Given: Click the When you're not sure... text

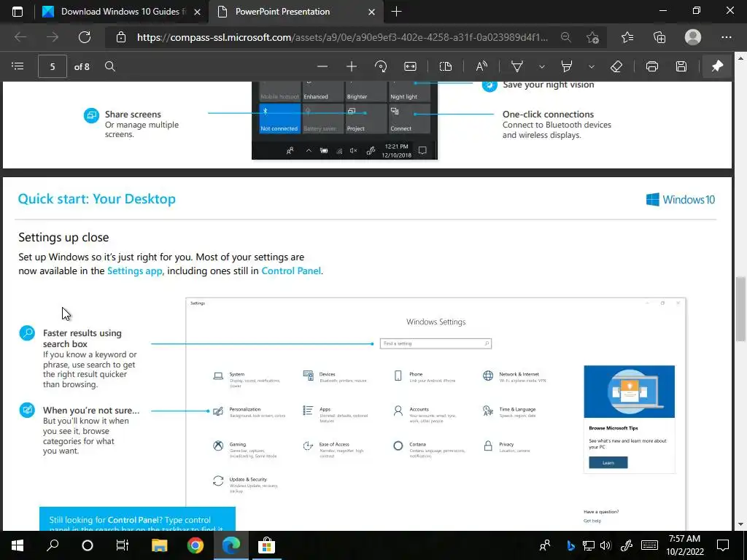Looking at the screenshot, I should [x=91, y=411].
